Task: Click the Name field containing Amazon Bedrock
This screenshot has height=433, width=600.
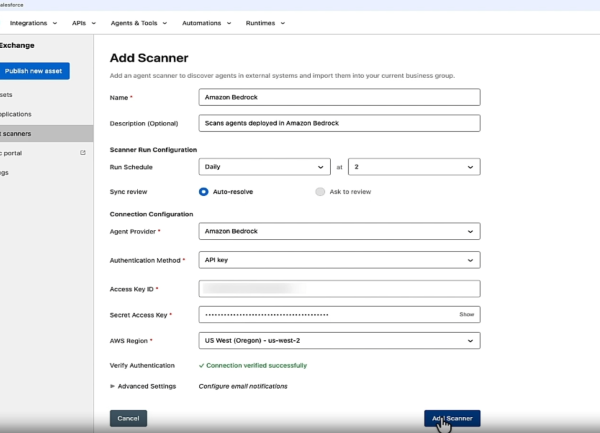Action: [x=339, y=97]
